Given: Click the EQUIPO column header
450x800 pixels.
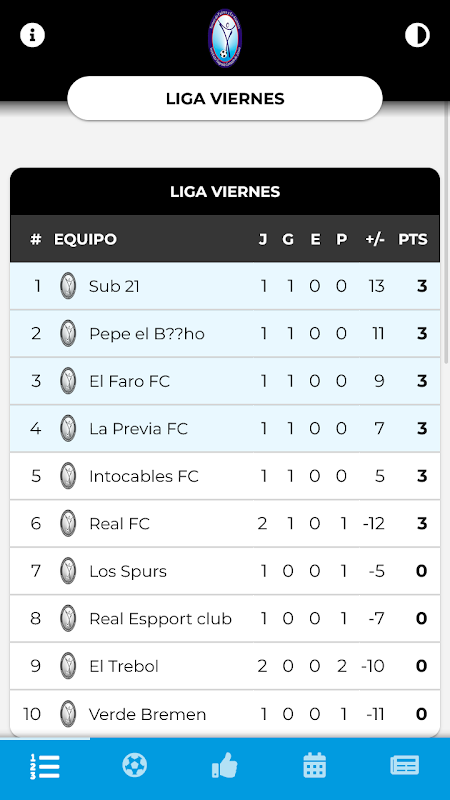Looking at the screenshot, I should 85,239.
